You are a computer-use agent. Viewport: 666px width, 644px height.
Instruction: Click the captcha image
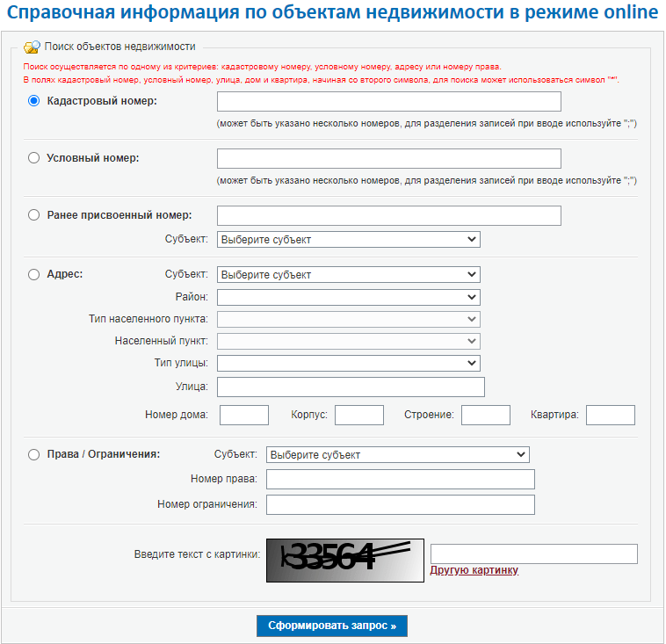[x=344, y=560]
